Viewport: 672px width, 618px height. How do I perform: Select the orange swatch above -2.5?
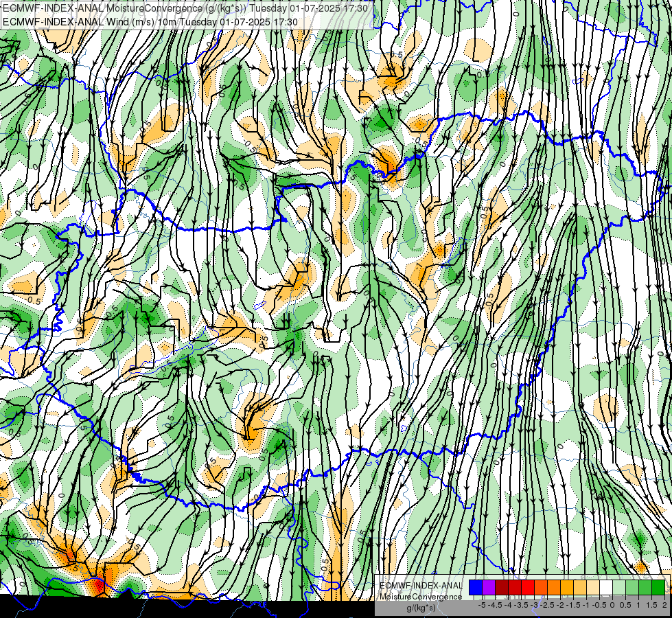click(554, 588)
